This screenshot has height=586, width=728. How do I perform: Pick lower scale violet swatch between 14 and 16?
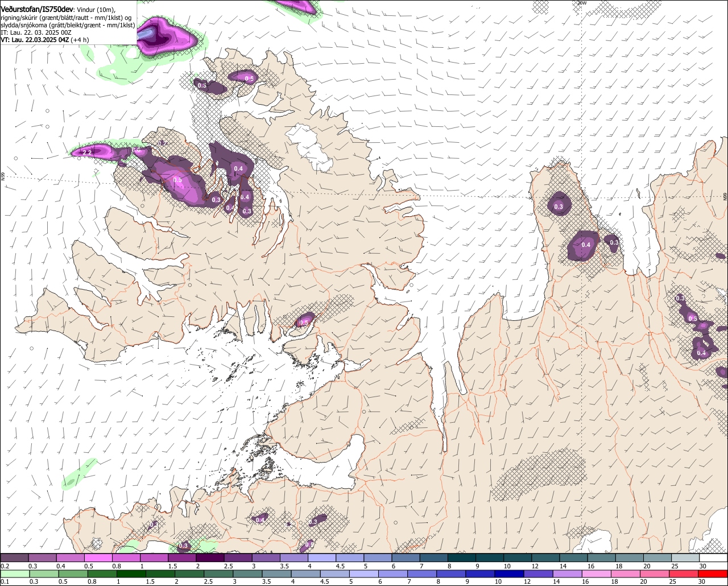click(x=568, y=573)
